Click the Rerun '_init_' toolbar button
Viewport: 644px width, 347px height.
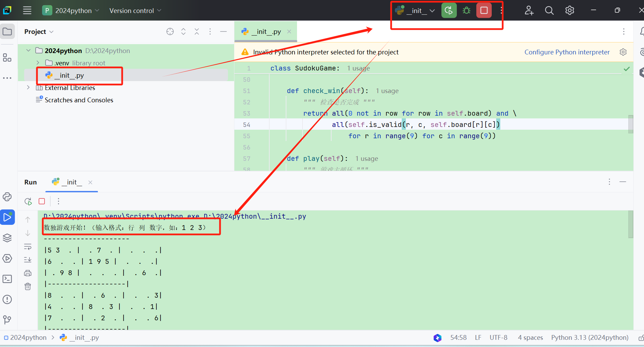tap(449, 10)
